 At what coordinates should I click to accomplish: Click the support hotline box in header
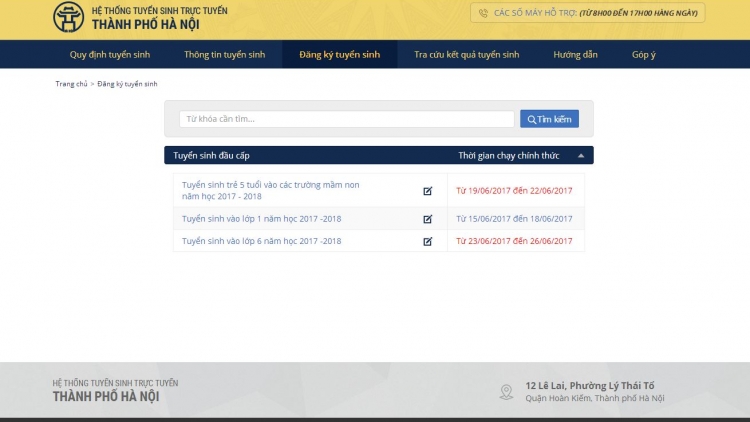(x=587, y=13)
